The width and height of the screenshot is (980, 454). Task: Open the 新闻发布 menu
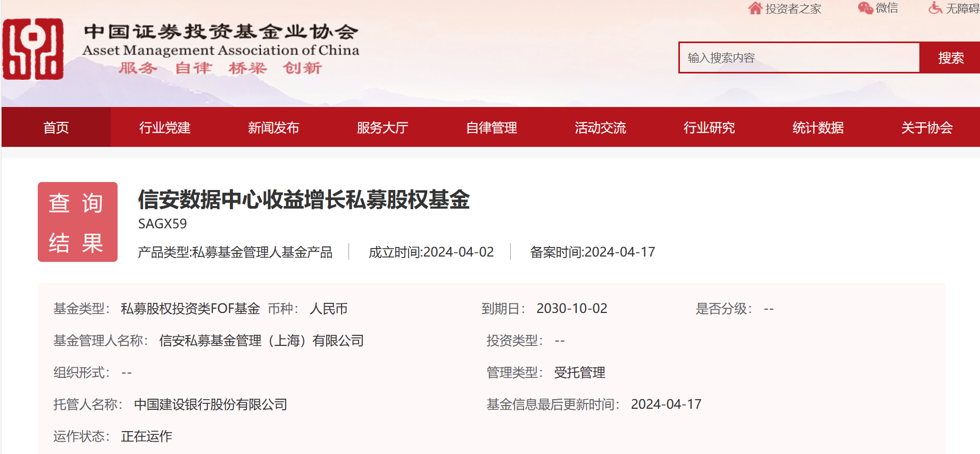pos(273,127)
